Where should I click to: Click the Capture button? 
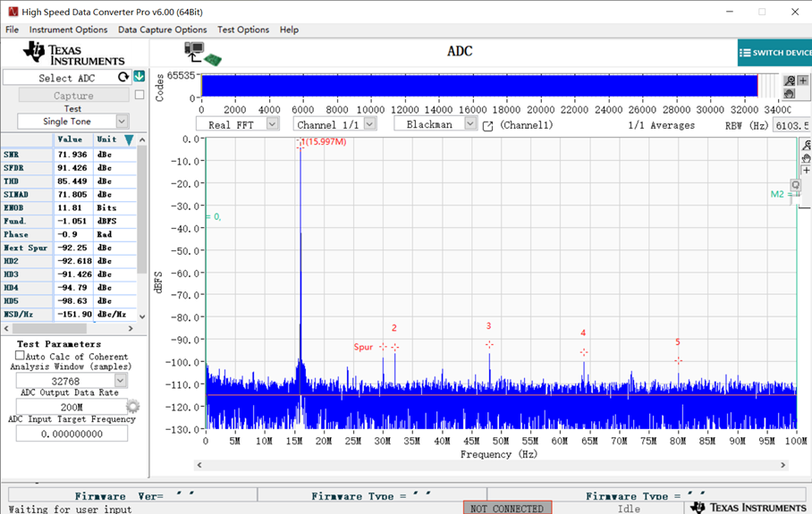tap(73, 96)
